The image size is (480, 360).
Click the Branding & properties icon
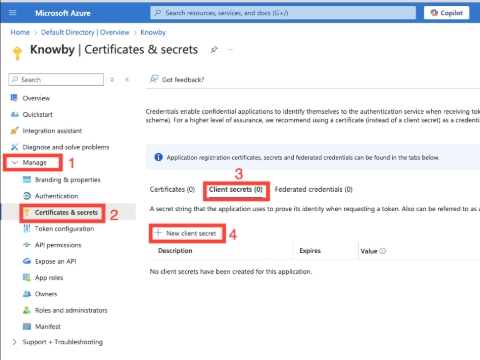pos(27,180)
